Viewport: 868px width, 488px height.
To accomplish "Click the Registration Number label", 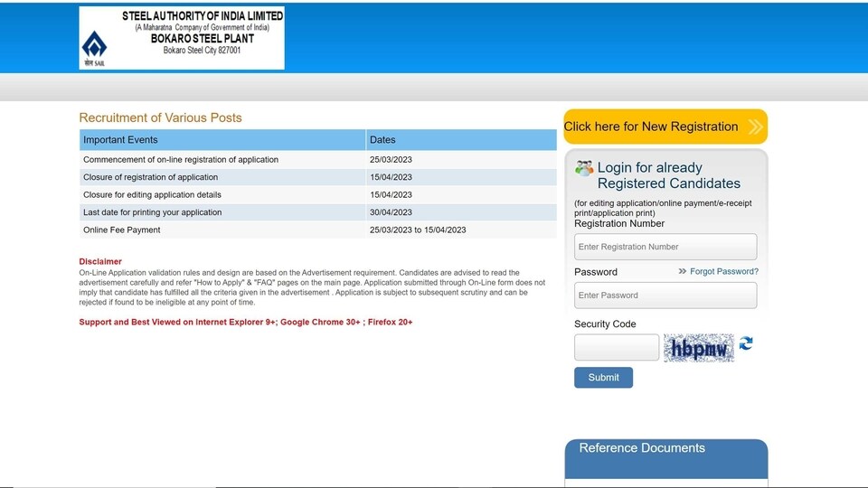I will pyautogui.click(x=618, y=223).
